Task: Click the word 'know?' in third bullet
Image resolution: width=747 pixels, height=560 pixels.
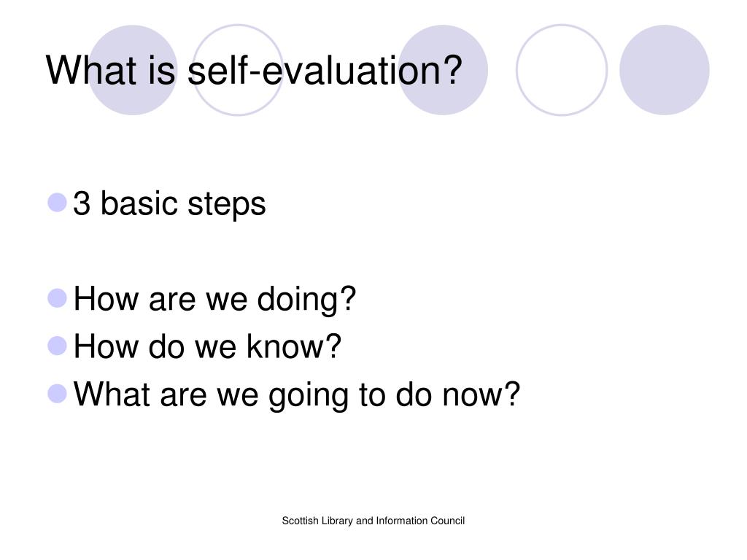Action: click(294, 346)
